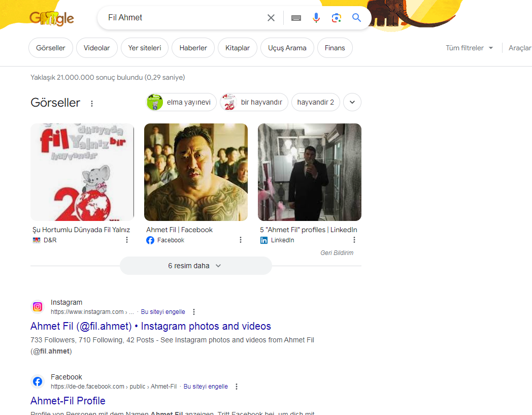The image size is (532, 415).
Task: Open the fil Yalnız book cover thumbnail
Action: pos(82,172)
